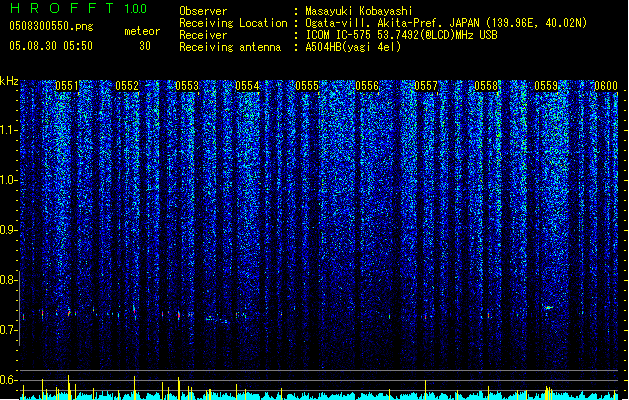Click the 0.6 kHz axis label

point(7,380)
